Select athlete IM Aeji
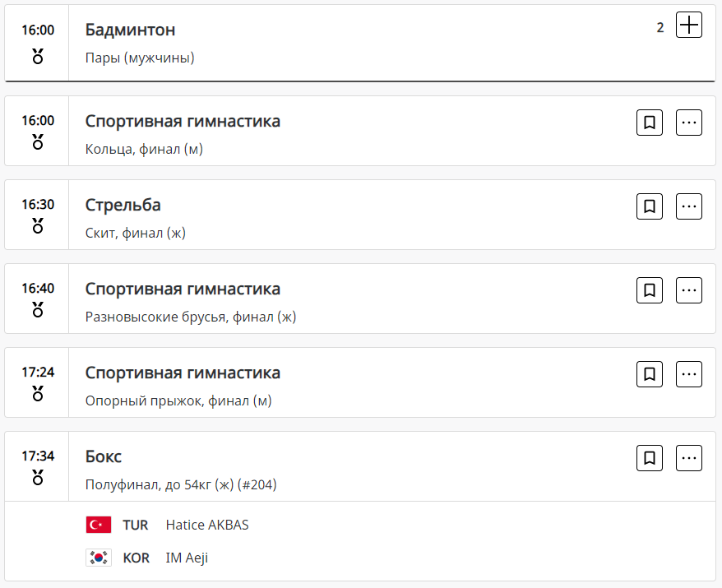The image size is (722, 588). (187, 558)
